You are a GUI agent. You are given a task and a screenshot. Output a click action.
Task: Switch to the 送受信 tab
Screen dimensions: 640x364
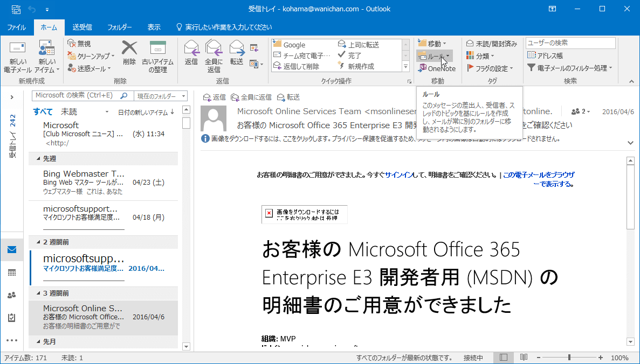(82, 27)
